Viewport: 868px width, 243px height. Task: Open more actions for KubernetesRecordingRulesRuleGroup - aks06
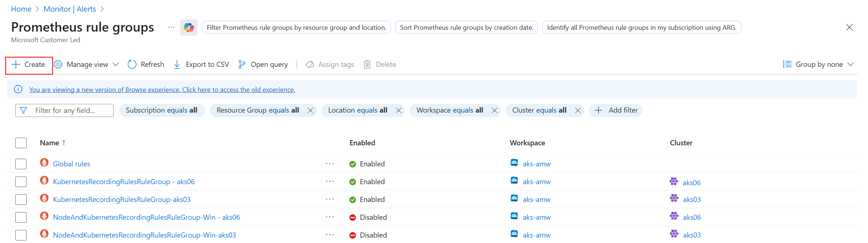coord(330,182)
